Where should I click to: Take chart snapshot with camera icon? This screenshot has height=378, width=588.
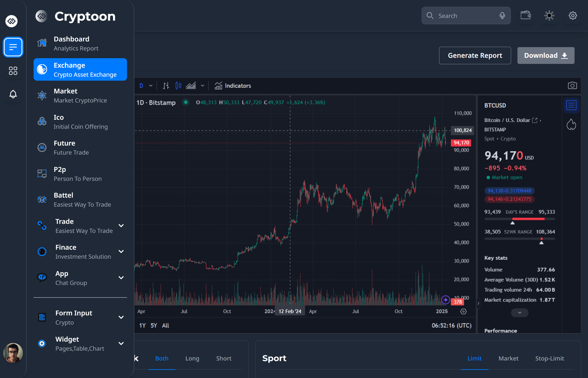tap(572, 86)
